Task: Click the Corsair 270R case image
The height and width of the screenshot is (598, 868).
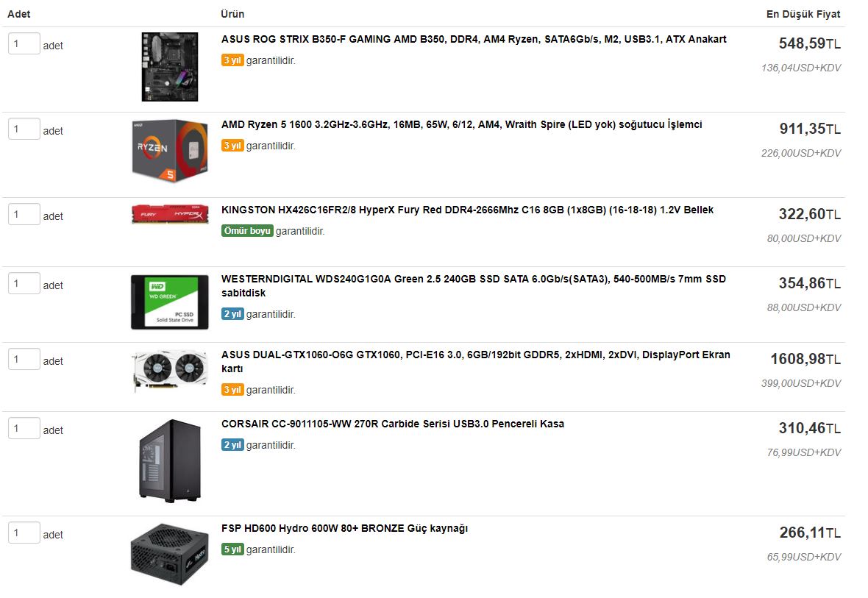Action: [169, 460]
